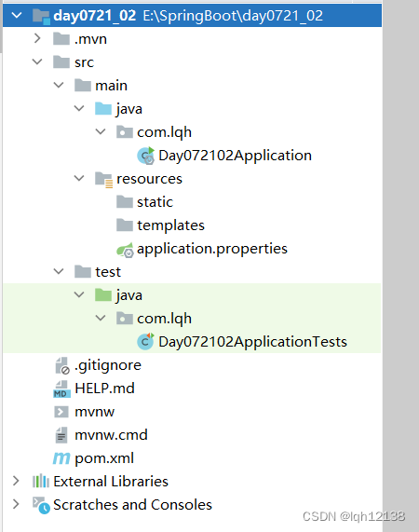Click the Scratches and Consoles icon
Screen dimensions: 419x532
pos(41,505)
